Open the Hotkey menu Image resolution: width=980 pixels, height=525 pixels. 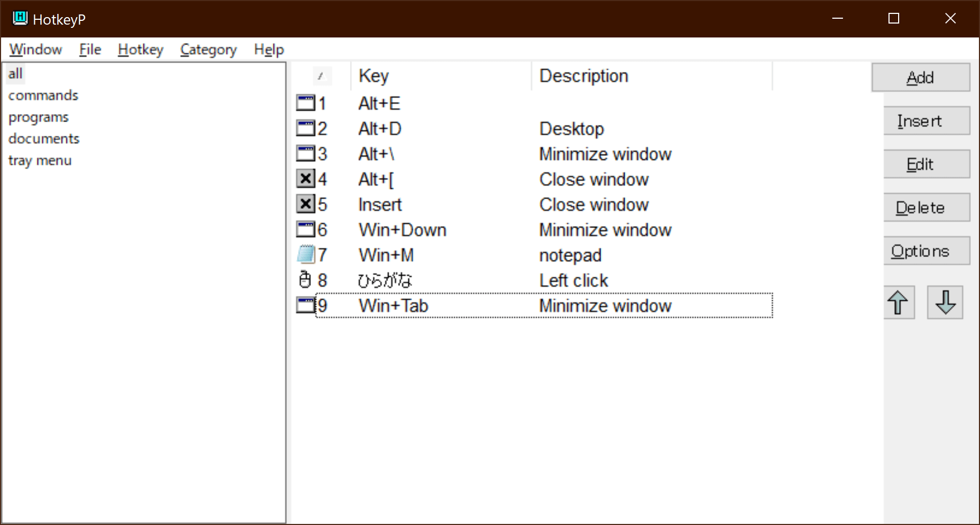(140, 49)
